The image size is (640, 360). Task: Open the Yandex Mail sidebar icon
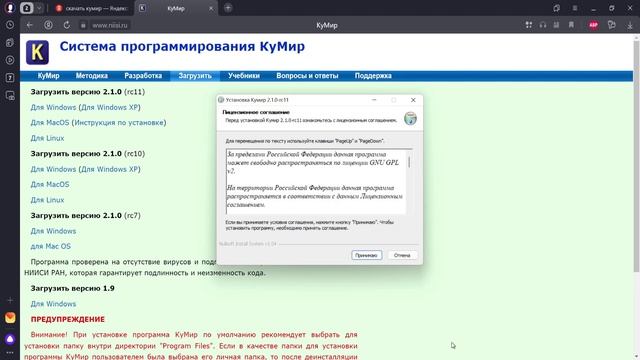point(10,318)
